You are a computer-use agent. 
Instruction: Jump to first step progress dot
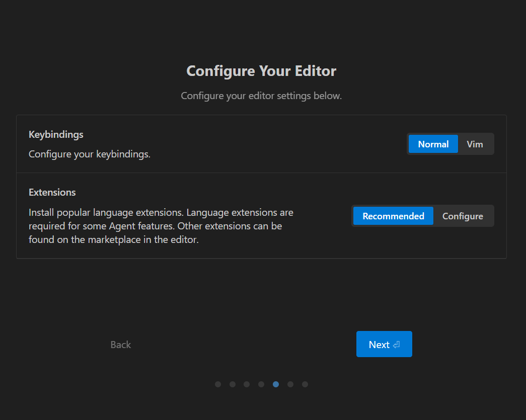pyautogui.click(x=218, y=384)
